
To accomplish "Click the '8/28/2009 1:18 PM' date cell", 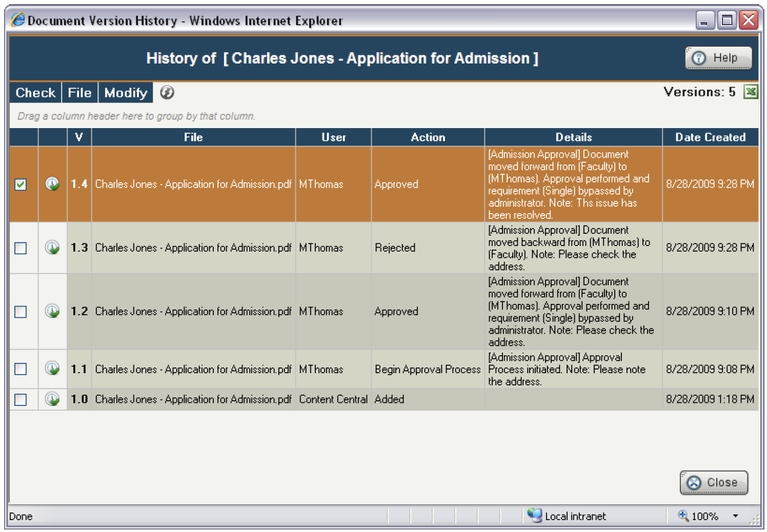I will click(x=710, y=399).
